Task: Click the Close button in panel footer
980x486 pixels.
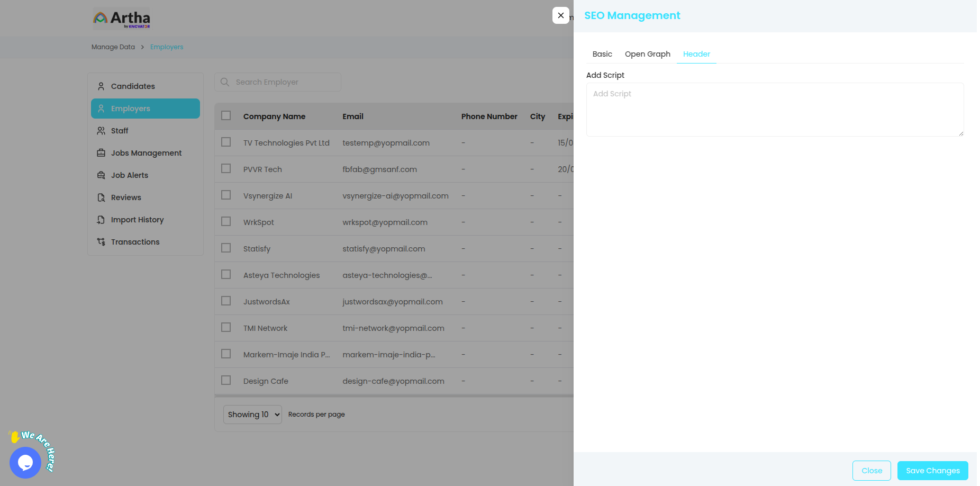Action: pos(872,471)
